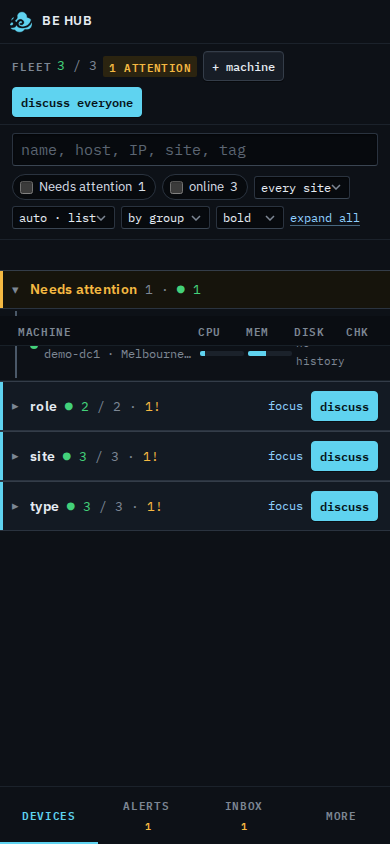Screen dimensions: 390x844
Task: Click the DISK column header
Action: click(x=309, y=332)
